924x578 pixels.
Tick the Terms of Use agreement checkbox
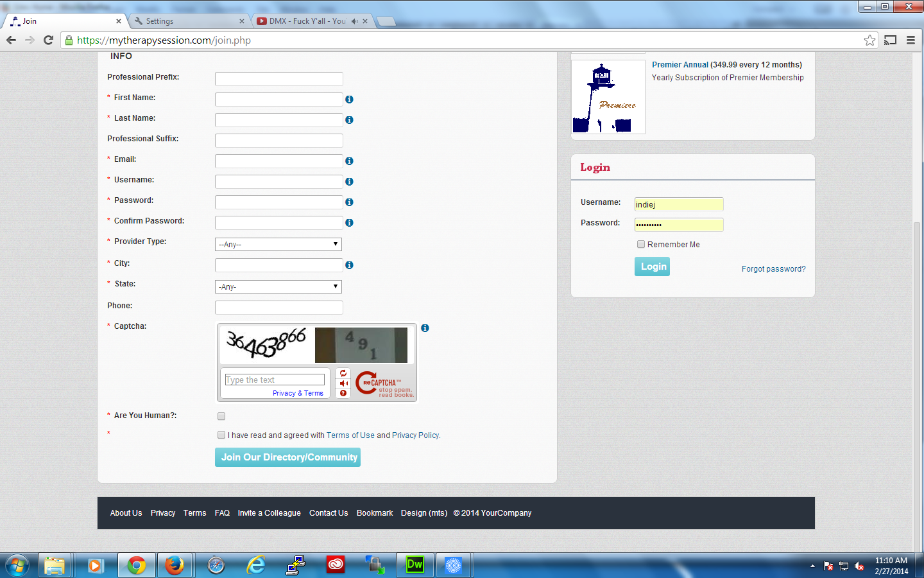[x=221, y=435]
